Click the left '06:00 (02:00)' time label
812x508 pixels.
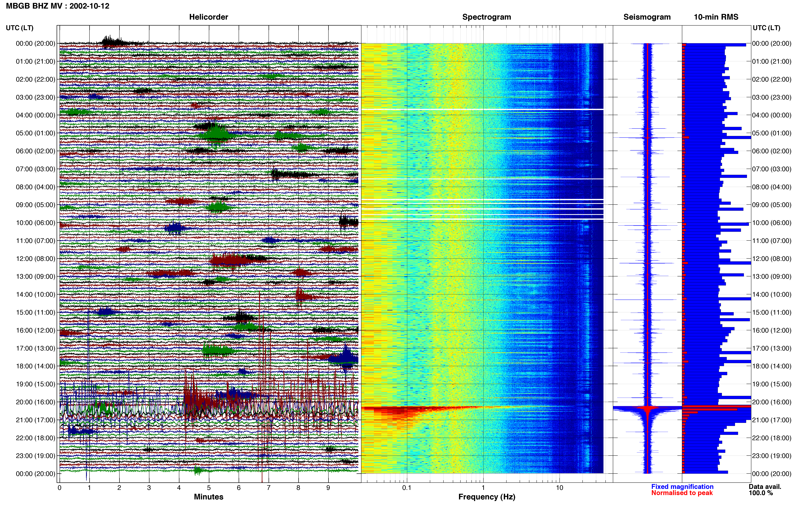coord(36,151)
